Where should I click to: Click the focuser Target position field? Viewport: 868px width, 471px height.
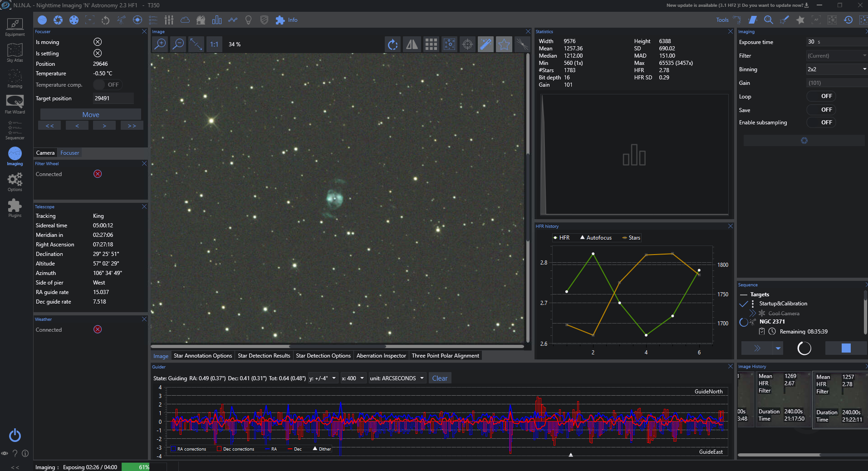pos(113,98)
